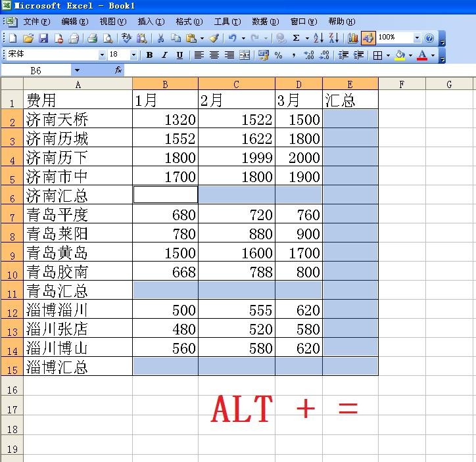476x462 pixels.
Task: Select column F header
Action: [402, 84]
